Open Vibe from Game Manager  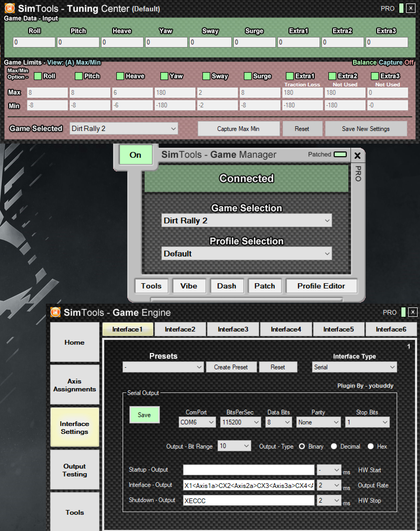189,286
